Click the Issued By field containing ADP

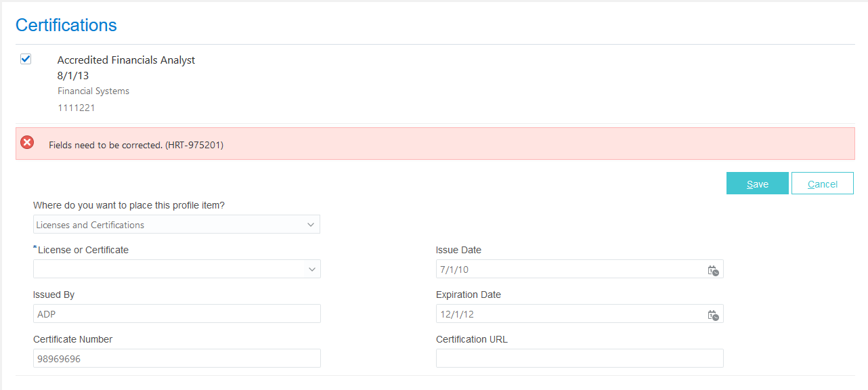coord(176,313)
